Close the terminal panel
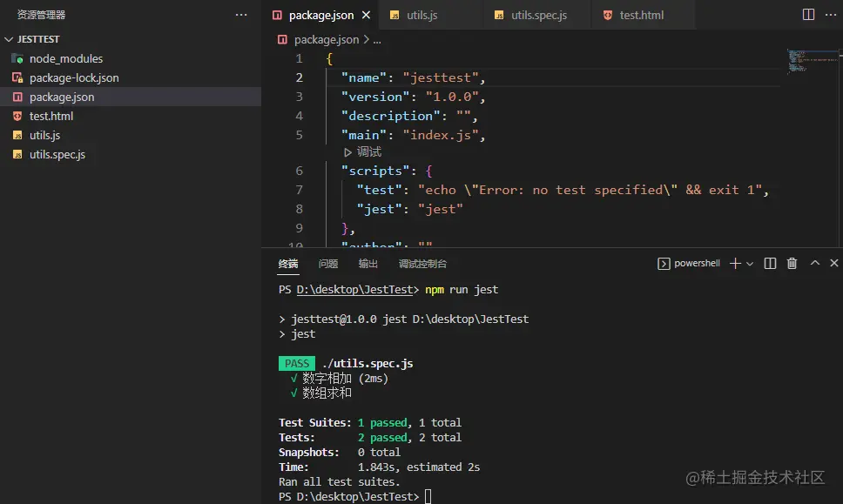The image size is (843, 504). (834, 263)
